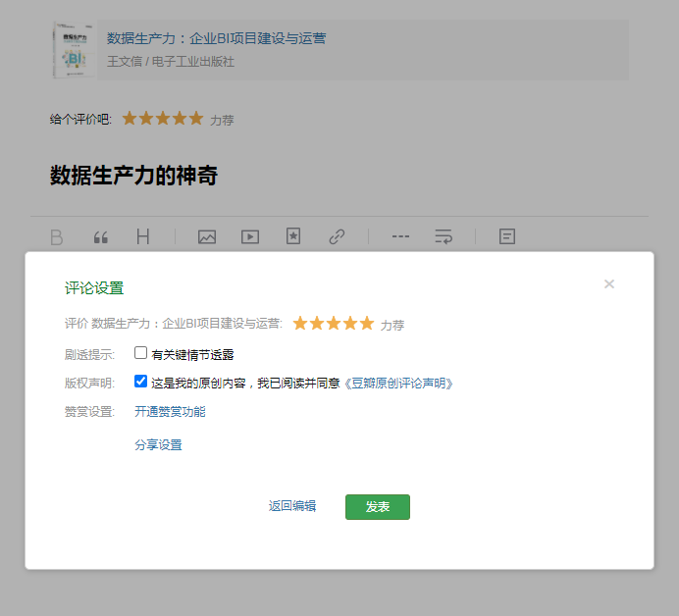The image size is (679, 616).
Task: Click the fourth star in dialog rating
Action: (x=350, y=324)
